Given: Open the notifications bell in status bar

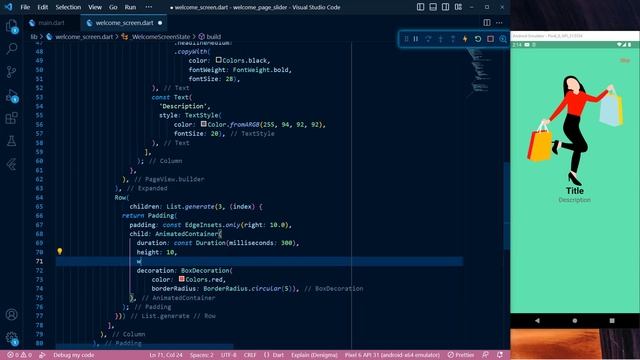Looking at the screenshot, I should 500,355.
